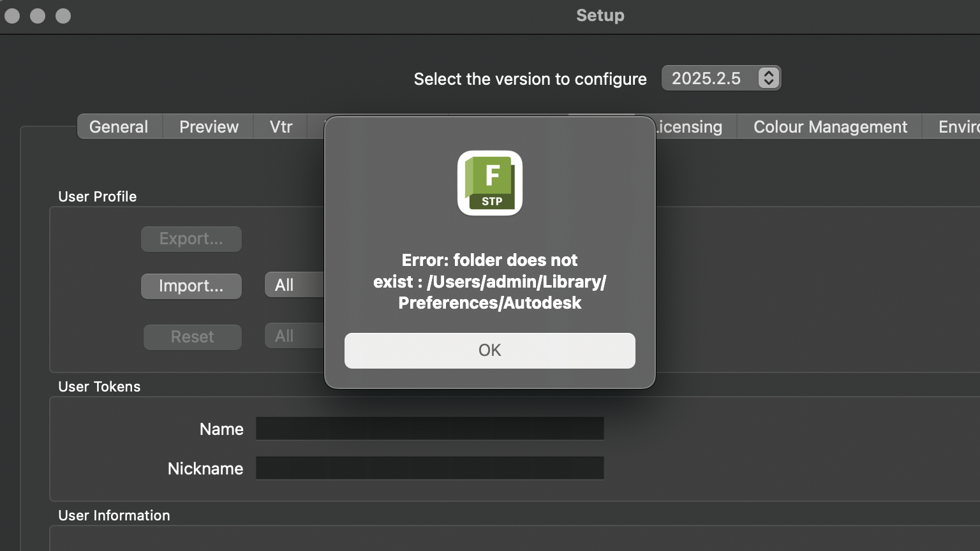The height and width of the screenshot is (551, 980).
Task: Switch to the General tab
Action: click(x=119, y=127)
